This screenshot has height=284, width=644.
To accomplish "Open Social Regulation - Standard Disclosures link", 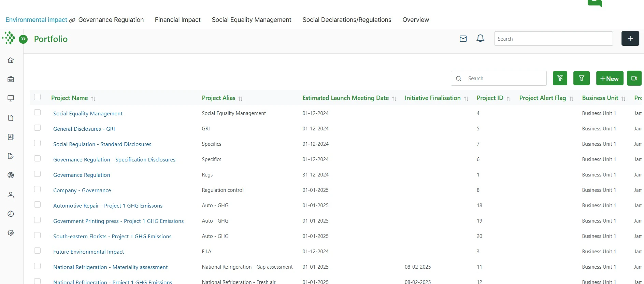I will pos(102,144).
